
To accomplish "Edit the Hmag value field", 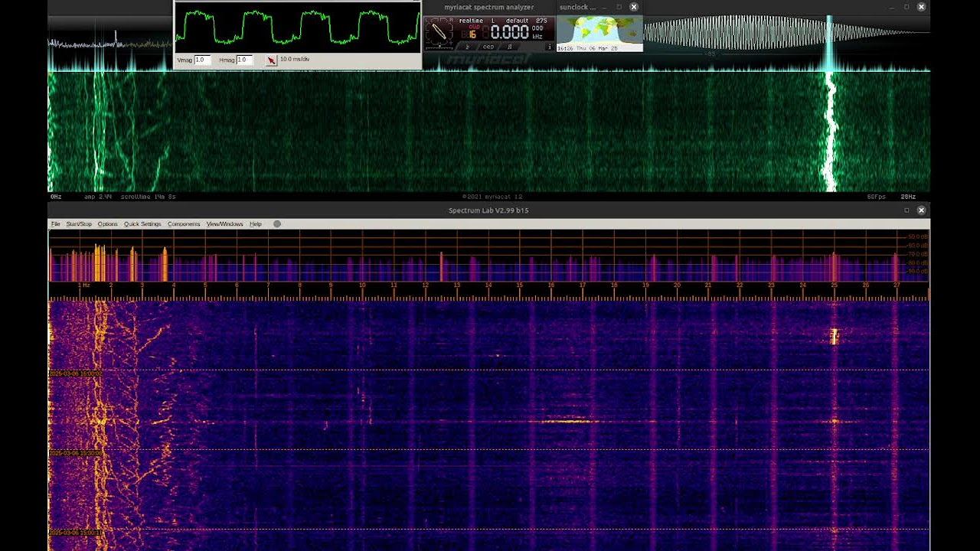I will tap(244, 60).
